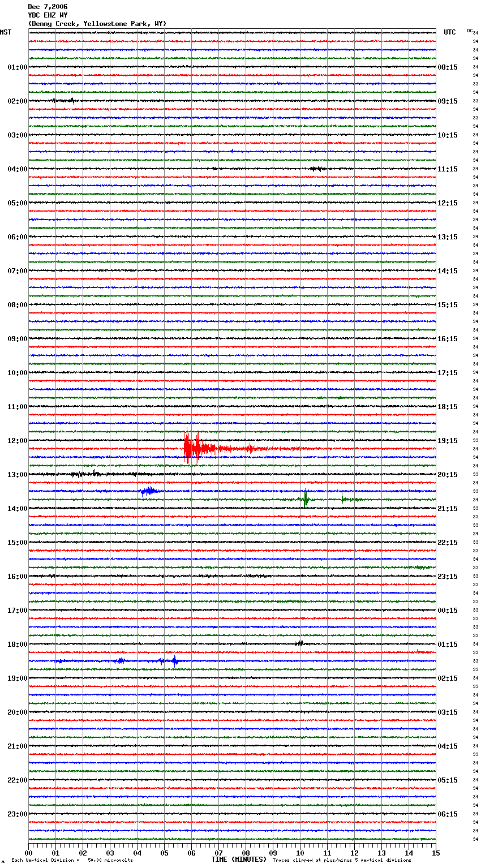Click the '11:15' UTC time label

[x=448, y=169]
